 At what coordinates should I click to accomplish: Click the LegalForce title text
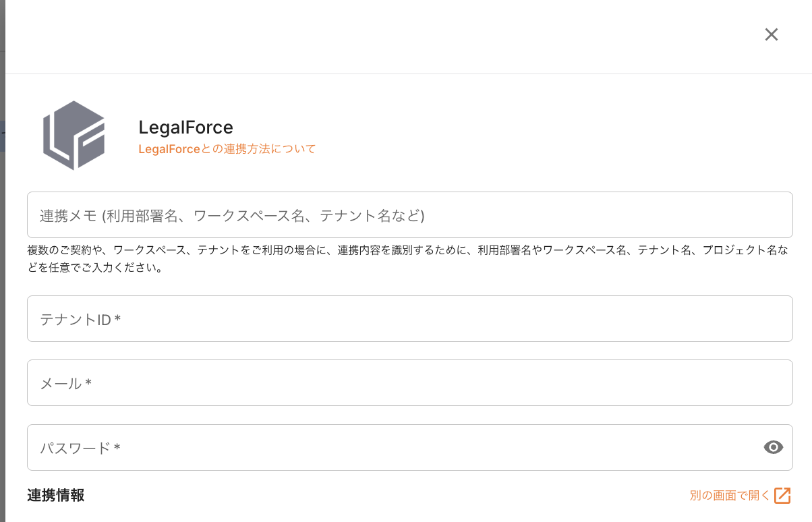tap(185, 127)
